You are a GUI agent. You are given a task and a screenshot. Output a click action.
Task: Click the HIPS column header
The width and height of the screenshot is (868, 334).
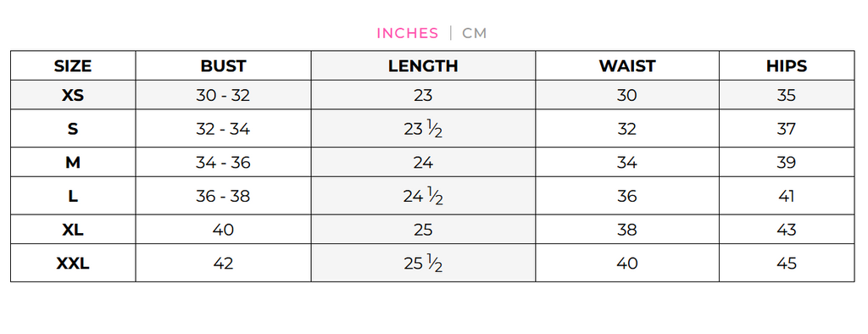pos(787,66)
